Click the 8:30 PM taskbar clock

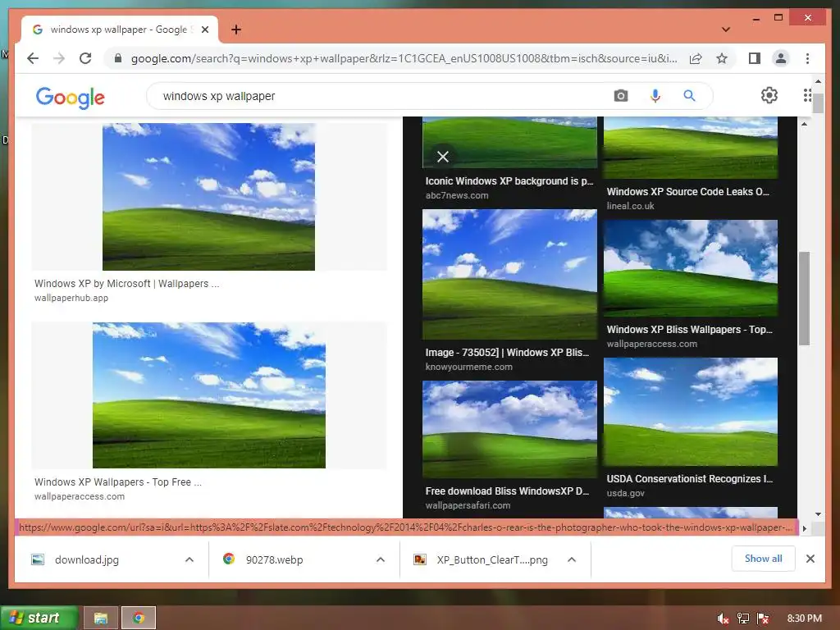pos(804,619)
